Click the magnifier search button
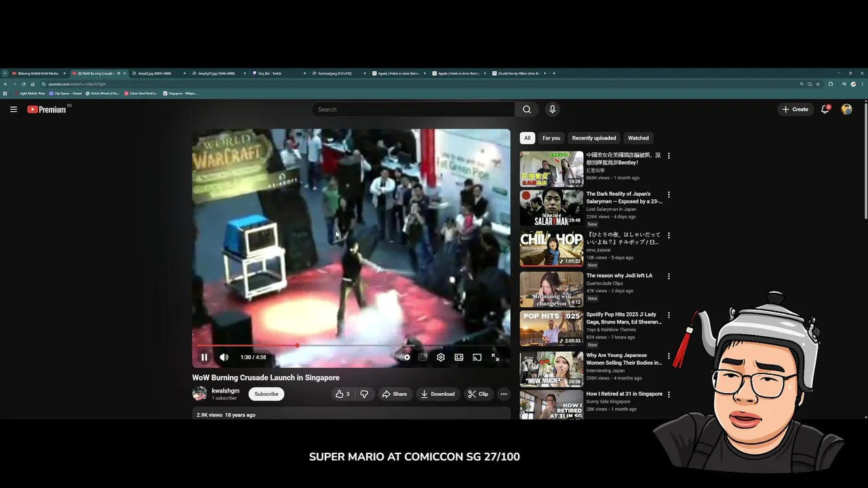This screenshot has height=488, width=868. coord(527,109)
